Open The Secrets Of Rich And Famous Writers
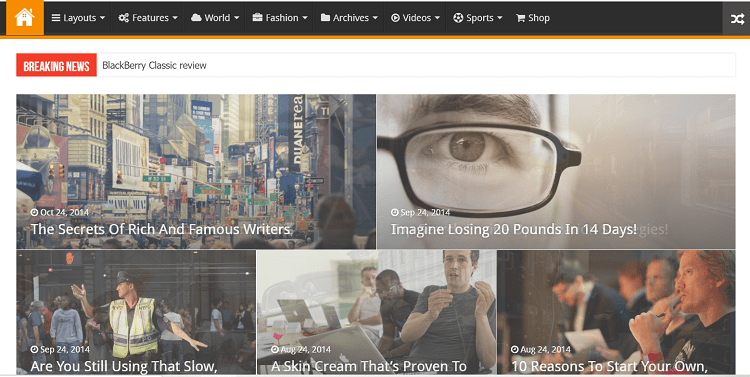Image resolution: width=750 pixels, height=377 pixels. coord(161,230)
